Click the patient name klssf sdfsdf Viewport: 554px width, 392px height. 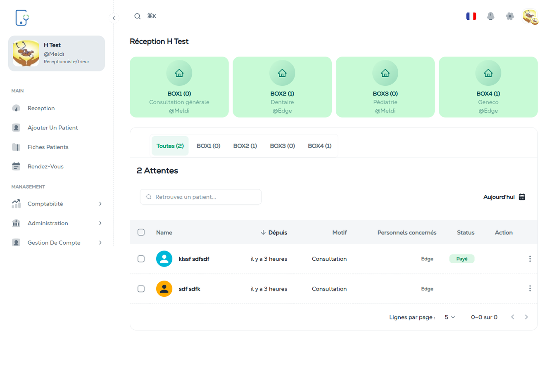pos(194,259)
